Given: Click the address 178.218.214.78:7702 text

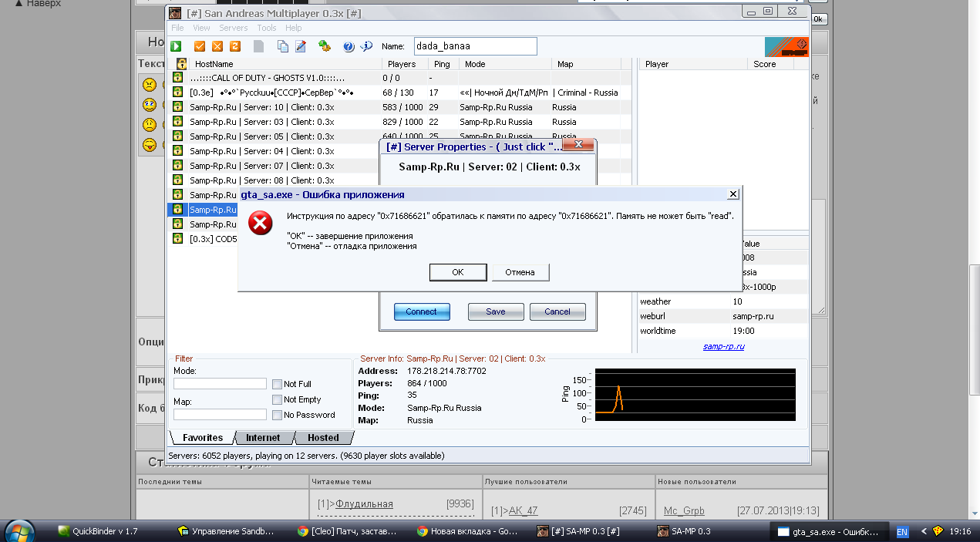Looking at the screenshot, I should pyautogui.click(x=446, y=371).
